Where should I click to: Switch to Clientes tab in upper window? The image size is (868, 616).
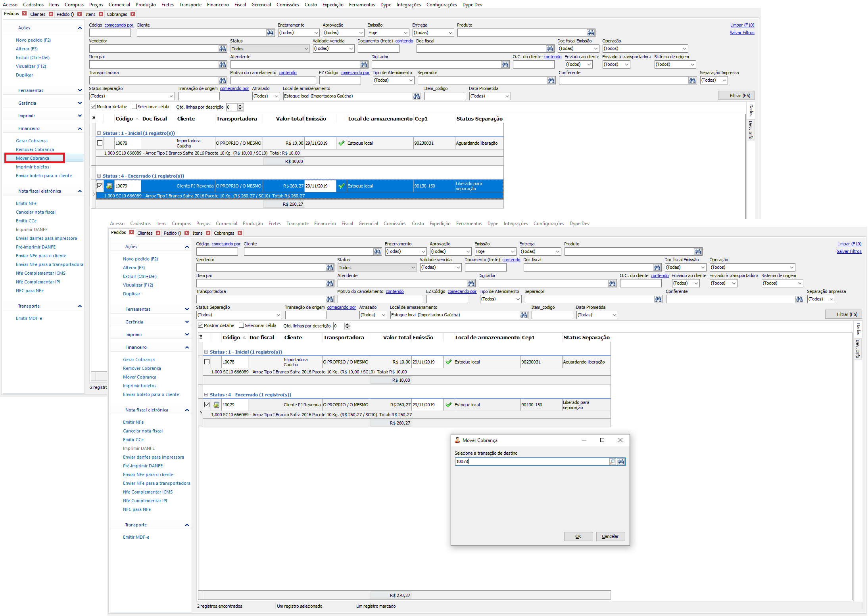pos(38,14)
